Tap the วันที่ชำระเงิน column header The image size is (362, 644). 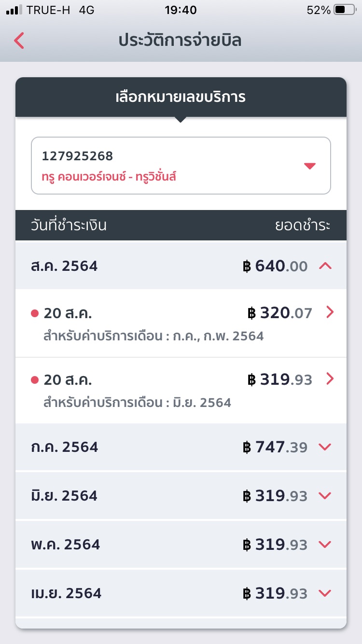pyautogui.click(x=69, y=225)
